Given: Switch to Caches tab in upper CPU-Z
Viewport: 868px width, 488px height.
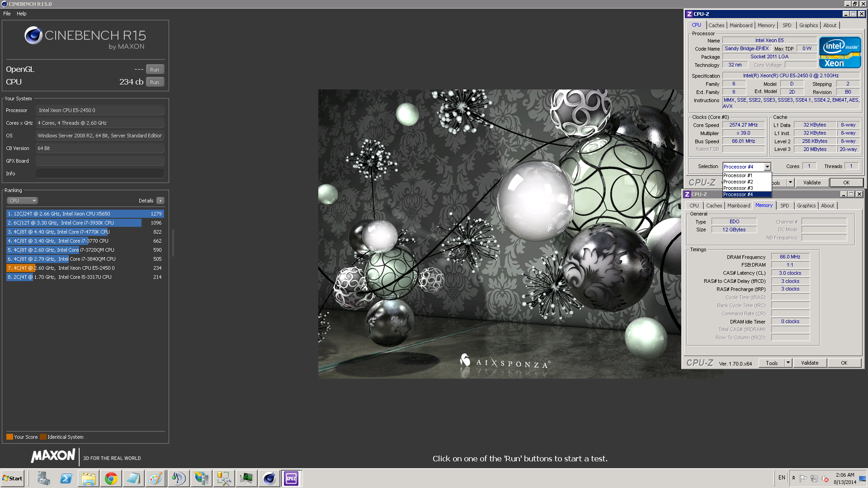Looking at the screenshot, I should click(717, 25).
